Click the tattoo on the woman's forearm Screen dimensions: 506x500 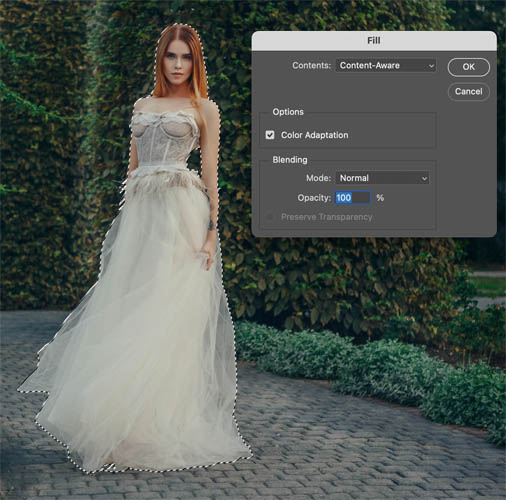(211, 226)
